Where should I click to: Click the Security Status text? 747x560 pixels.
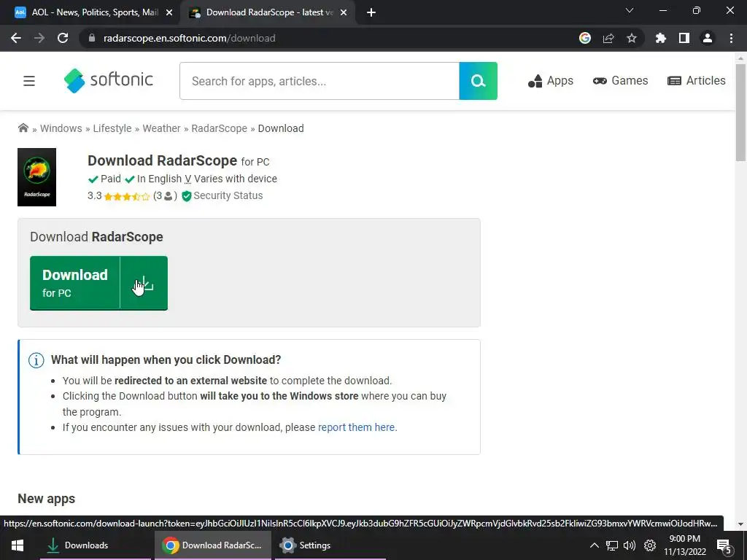tap(228, 195)
